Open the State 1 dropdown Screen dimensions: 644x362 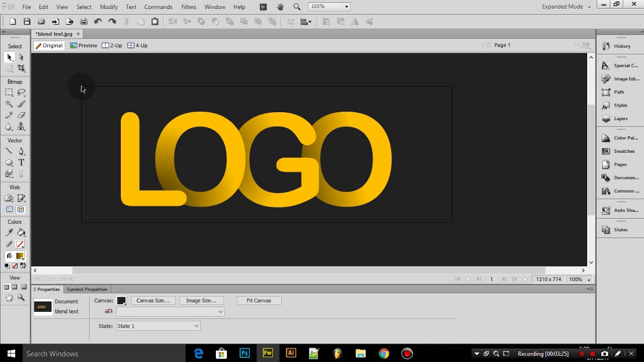(x=158, y=326)
